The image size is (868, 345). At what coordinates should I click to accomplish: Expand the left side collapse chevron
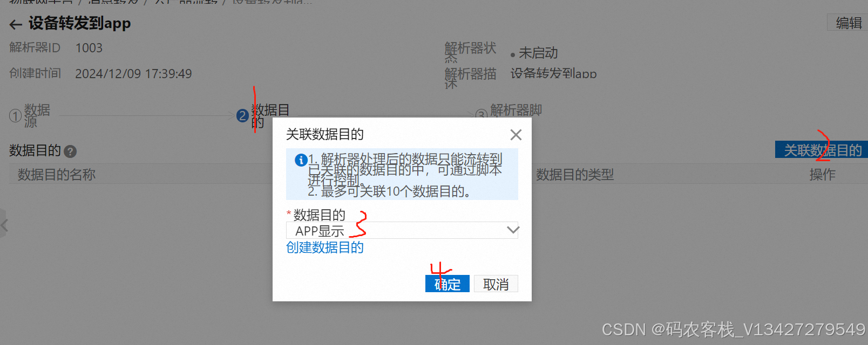pyautogui.click(x=4, y=225)
